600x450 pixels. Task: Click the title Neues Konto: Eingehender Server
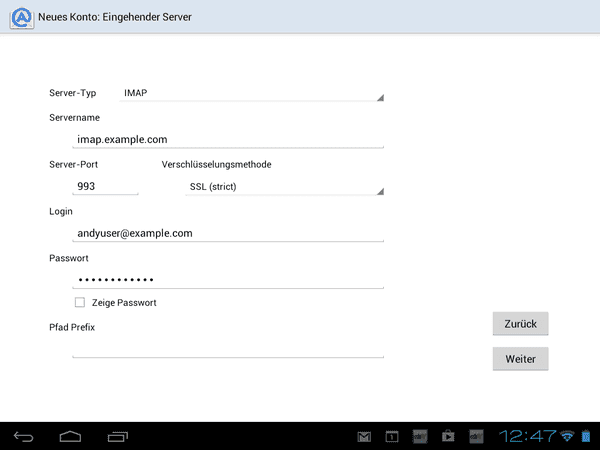115,17
